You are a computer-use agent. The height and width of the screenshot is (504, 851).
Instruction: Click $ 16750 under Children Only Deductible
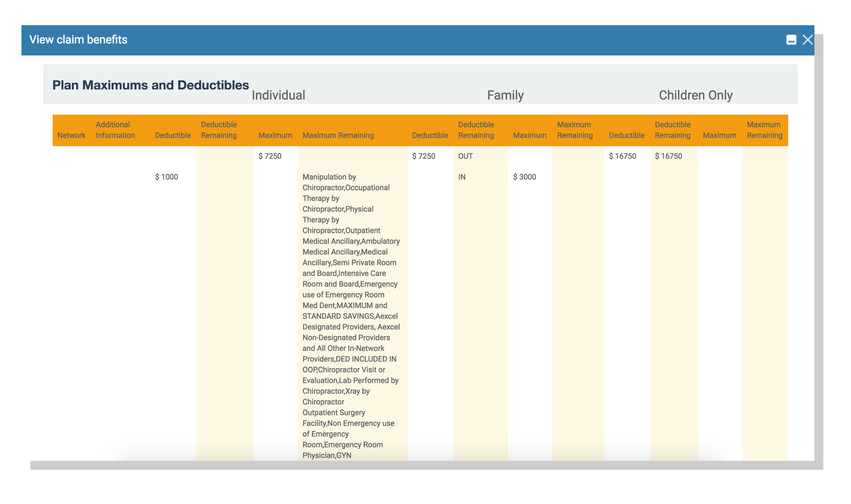click(x=622, y=156)
